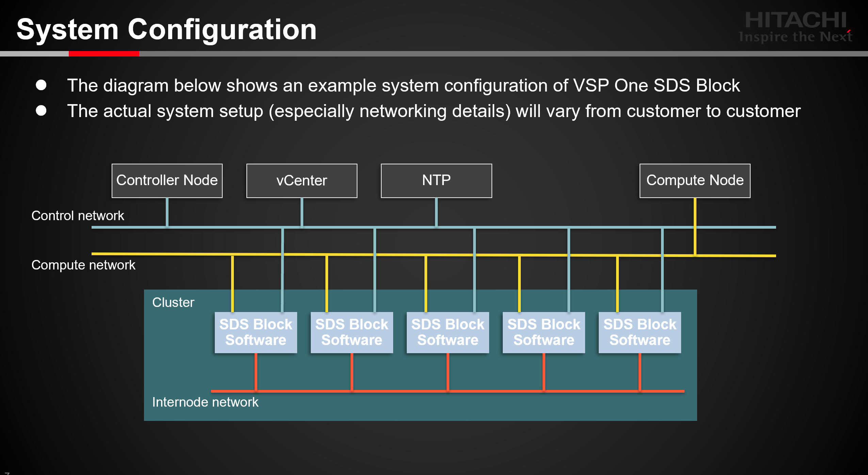This screenshot has height=475, width=868.
Task: Select the Controller Node box
Action: (x=167, y=181)
